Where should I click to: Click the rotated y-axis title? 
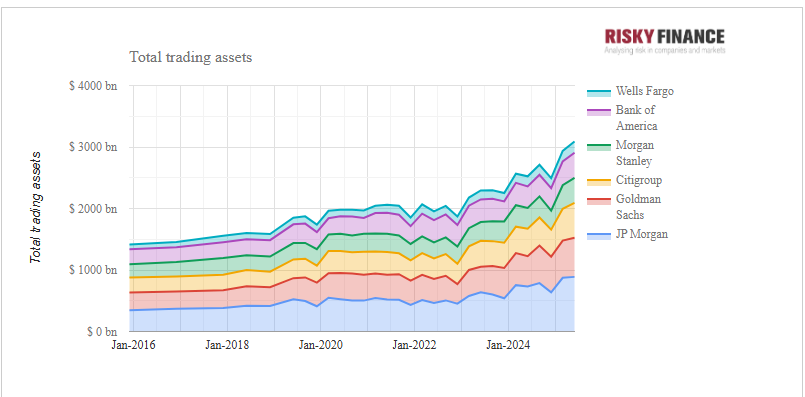(35, 207)
